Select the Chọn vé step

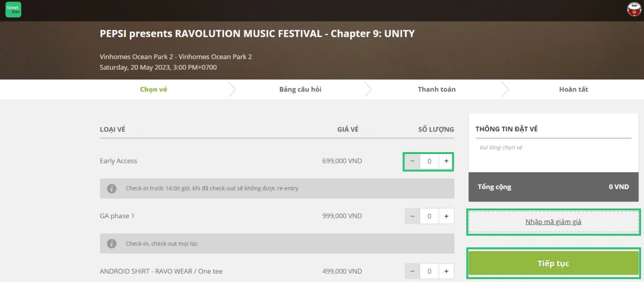click(153, 89)
